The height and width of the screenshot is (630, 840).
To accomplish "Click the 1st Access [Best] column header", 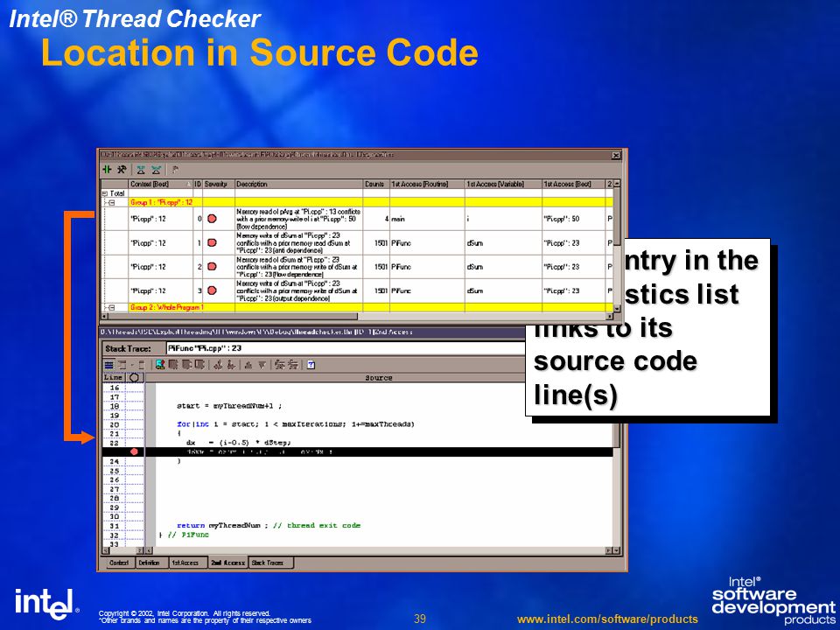I will click(x=573, y=184).
